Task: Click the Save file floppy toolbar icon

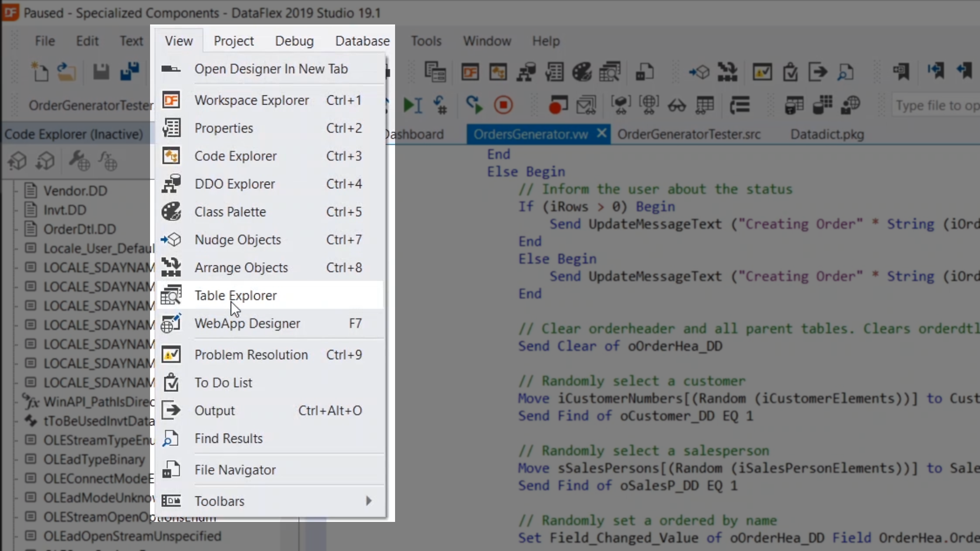Action: [101, 72]
